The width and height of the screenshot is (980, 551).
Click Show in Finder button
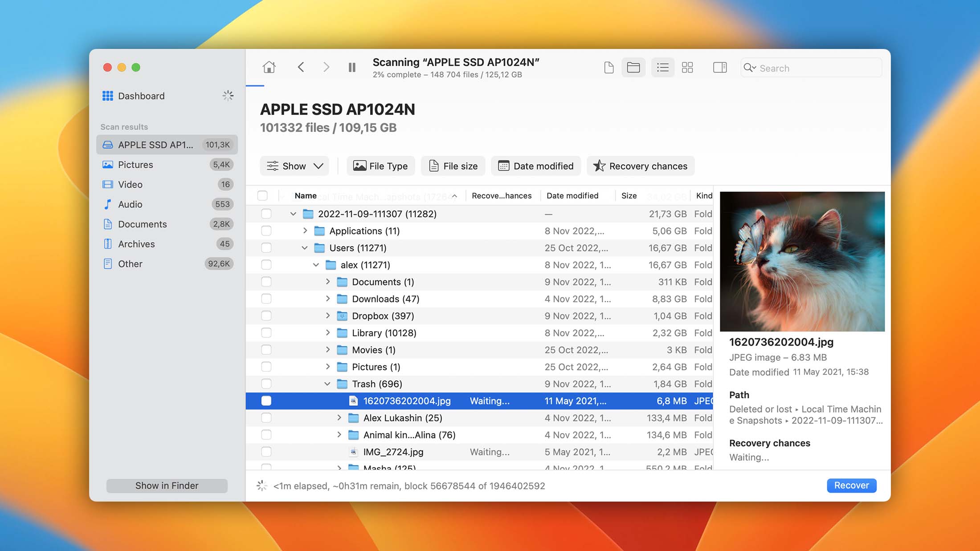click(166, 485)
